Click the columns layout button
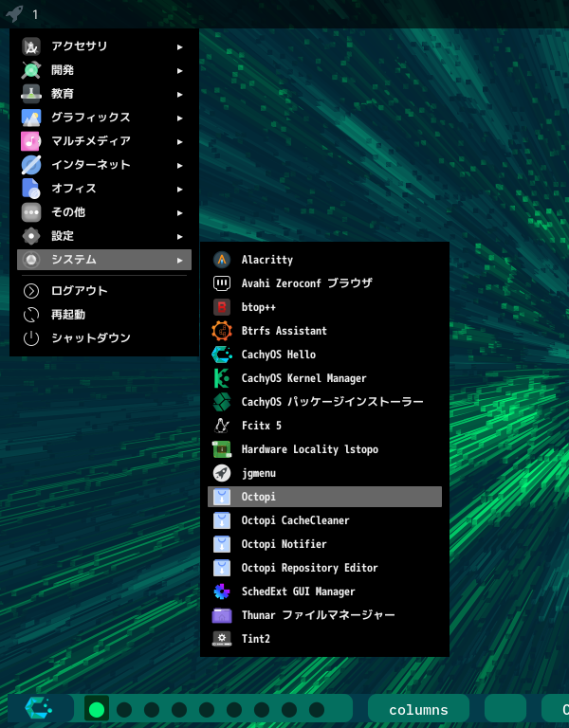569x728 pixels. tap(418, 710)
